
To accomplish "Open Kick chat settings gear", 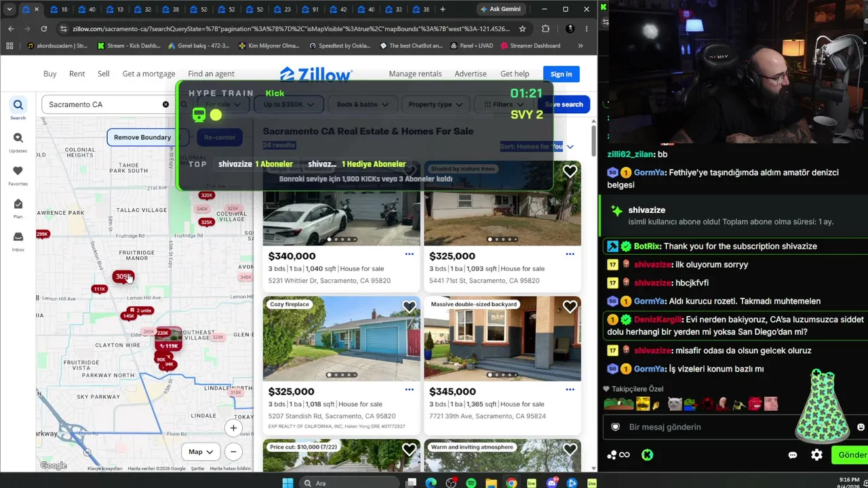I will click(816, 455).
